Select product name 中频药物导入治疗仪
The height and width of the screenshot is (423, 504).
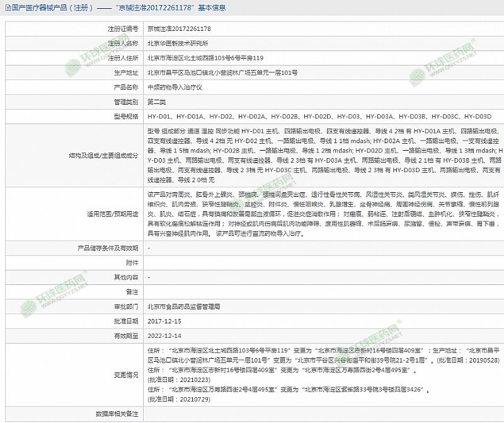pyautogui.click(x=175, y=87)
